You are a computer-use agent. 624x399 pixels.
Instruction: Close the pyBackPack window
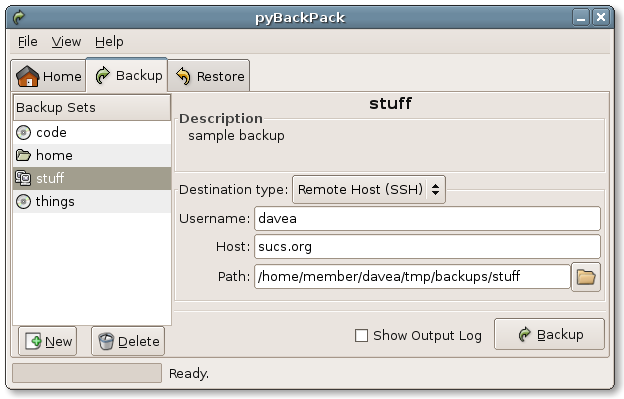tap(601, 18)
